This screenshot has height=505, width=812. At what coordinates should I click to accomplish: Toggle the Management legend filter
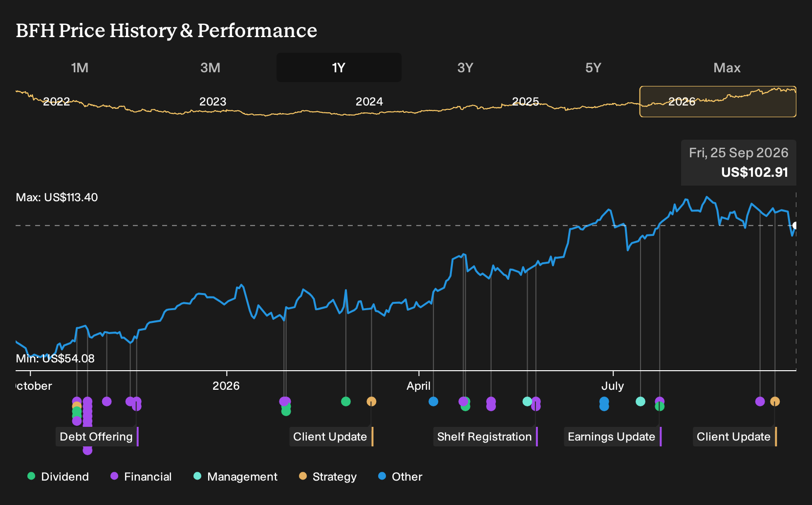coord(235,477)
